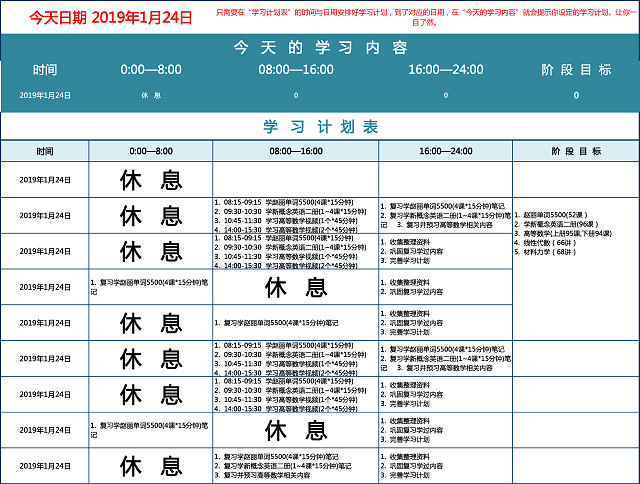Select the '0' under teal '16:00—24:00' heading
Viewport: 640px width, 484px height.
click(x=446, y=95)
